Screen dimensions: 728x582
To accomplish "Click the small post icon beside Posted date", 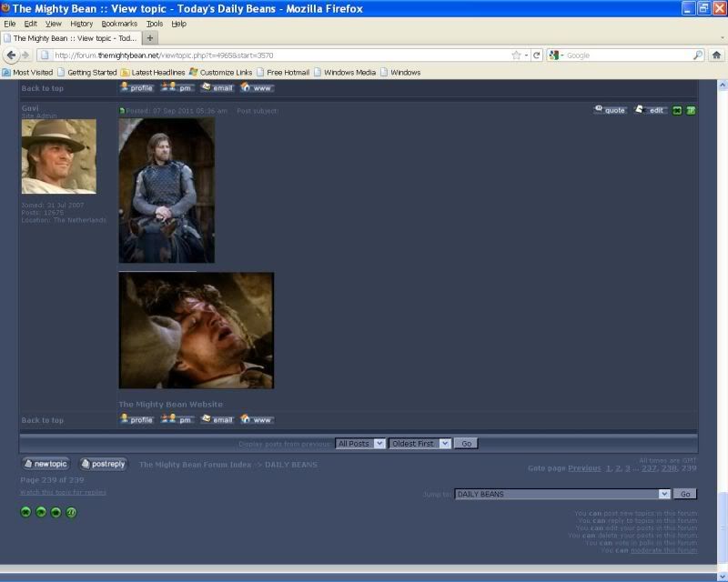I will [x=122, y=111].
